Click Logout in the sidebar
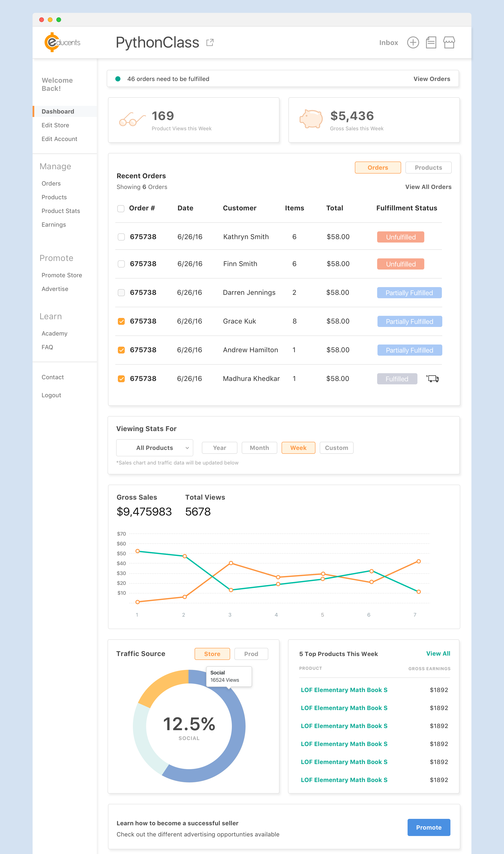The image size is (504, 854). [51, 395]
